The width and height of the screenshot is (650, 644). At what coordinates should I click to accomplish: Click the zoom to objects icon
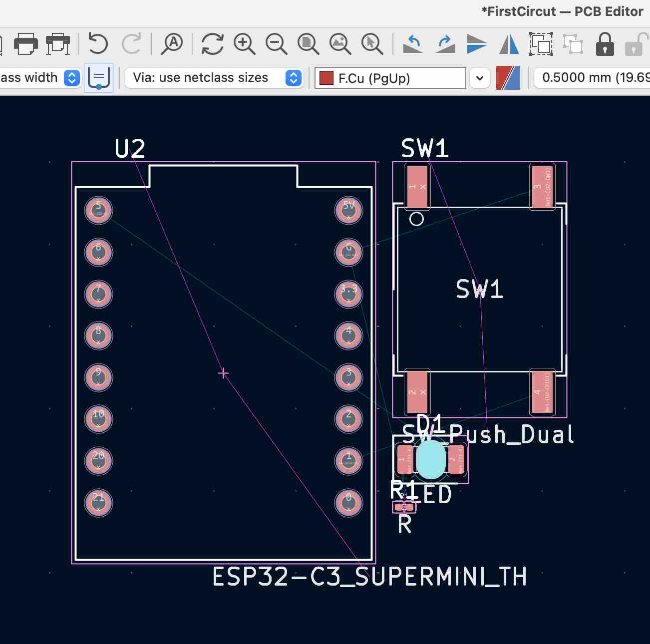pyautogui.click(x=340, y=44)
